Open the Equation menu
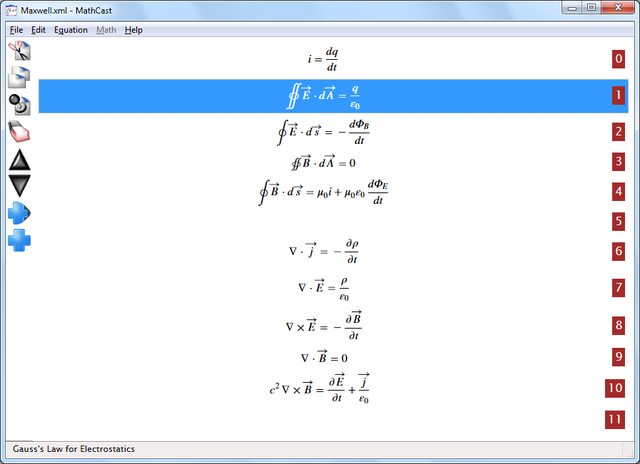The height and width of the screenshot is (464, 640). [71, 30]
